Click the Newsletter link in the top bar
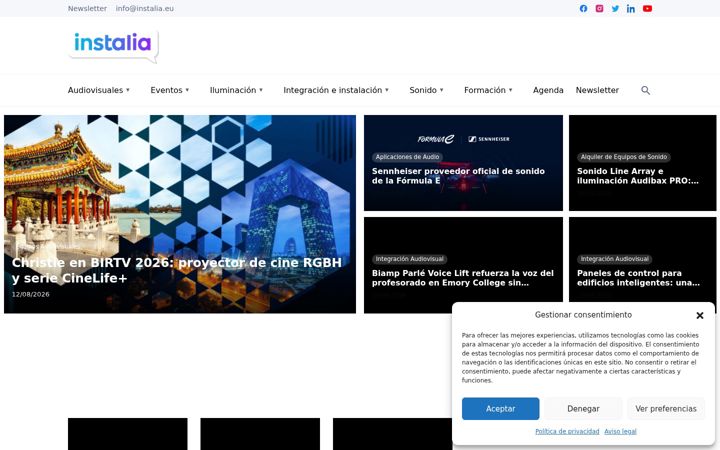This screenshot has width=720, height=450. 87,8
